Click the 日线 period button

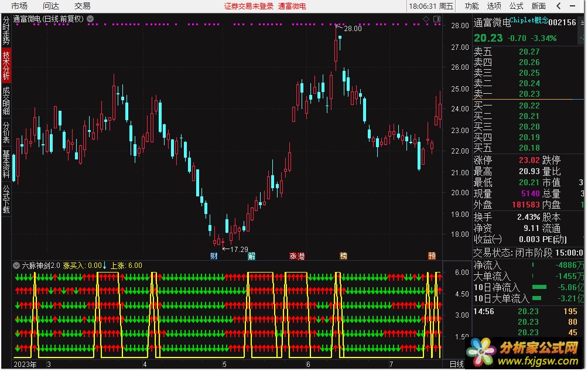point(456,364)
